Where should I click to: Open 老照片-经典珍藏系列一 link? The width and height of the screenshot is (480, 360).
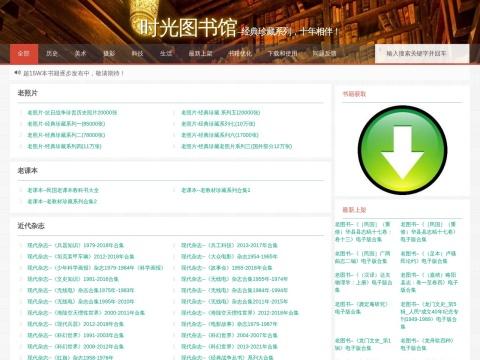click(x=66, y=124)
